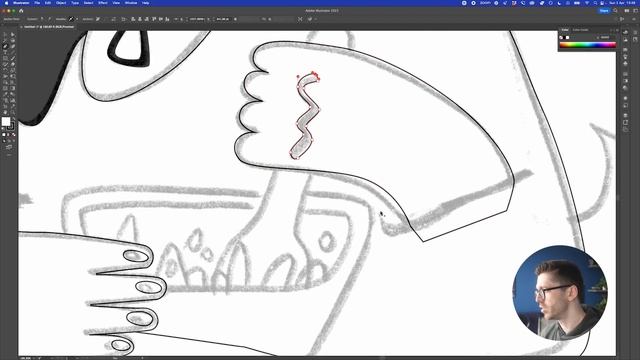This screenshot has height=360, width=640.
Task: Switch to the Color Guide tab
Action: click(x=580, y=30)
